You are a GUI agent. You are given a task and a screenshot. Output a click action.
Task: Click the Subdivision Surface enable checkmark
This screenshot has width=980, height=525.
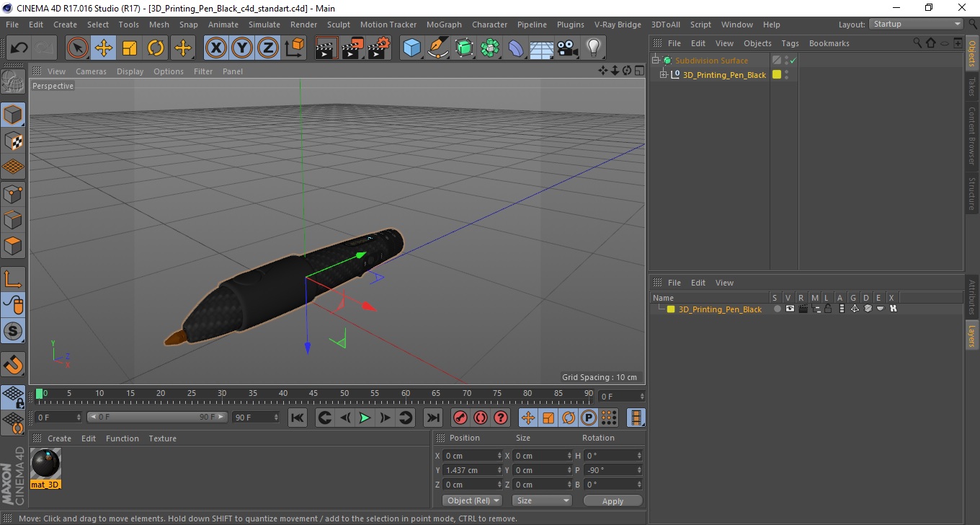point(793,61)
